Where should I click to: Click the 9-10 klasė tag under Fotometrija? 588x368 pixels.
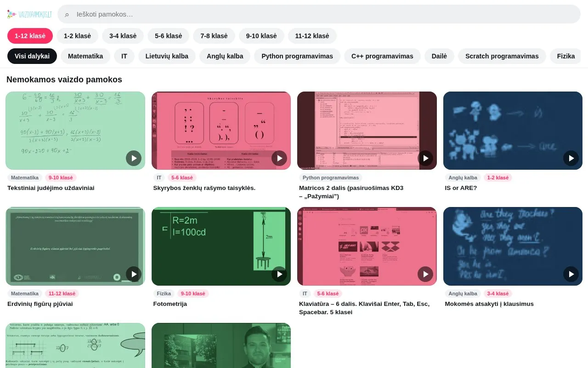pyautogui.click(x=193, y=293)
